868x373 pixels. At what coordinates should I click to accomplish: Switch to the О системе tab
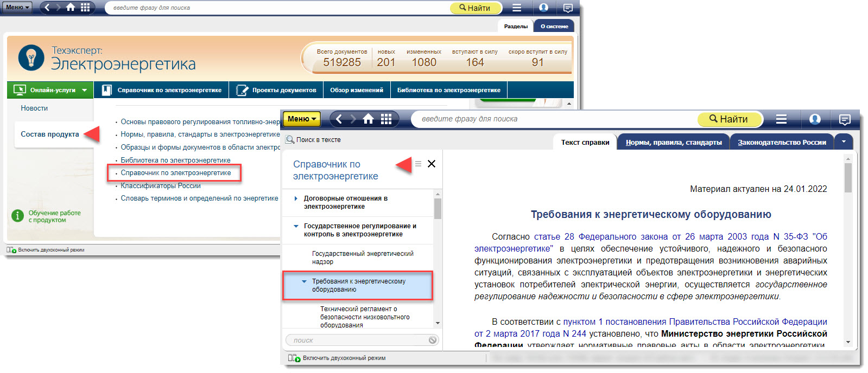[x=554, y=26]
